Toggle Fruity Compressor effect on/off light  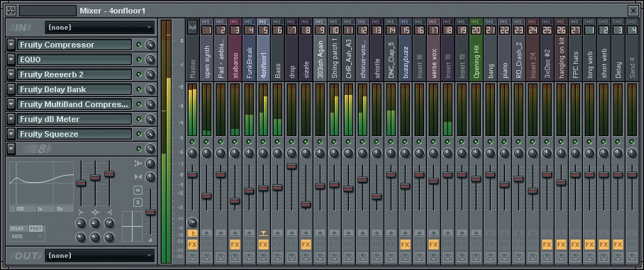tap(139, 45)
